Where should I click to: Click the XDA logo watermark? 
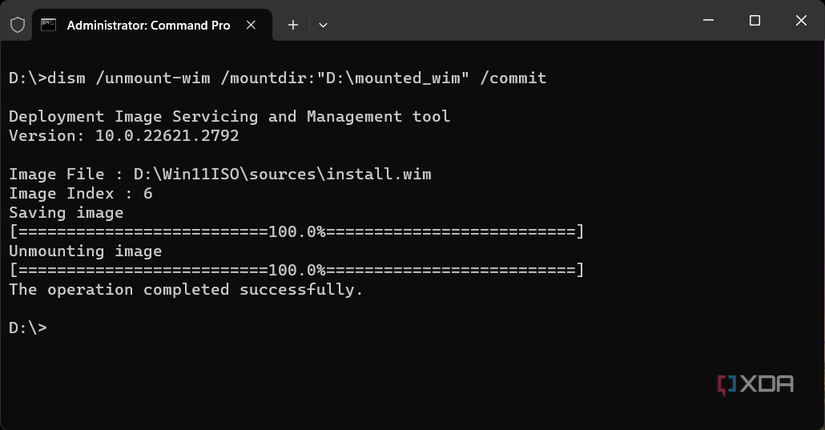[x=755, y=384]
